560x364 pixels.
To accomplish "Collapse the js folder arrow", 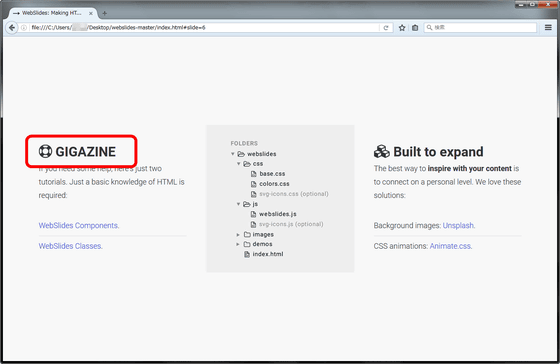I will point(238,204).
